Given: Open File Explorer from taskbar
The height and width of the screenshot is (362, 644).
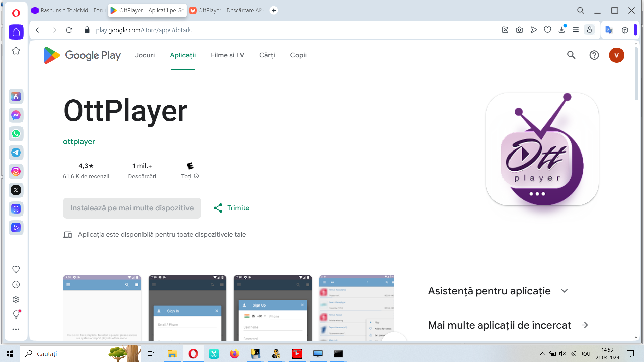Looking at the screenshot, I should (172, 354).
